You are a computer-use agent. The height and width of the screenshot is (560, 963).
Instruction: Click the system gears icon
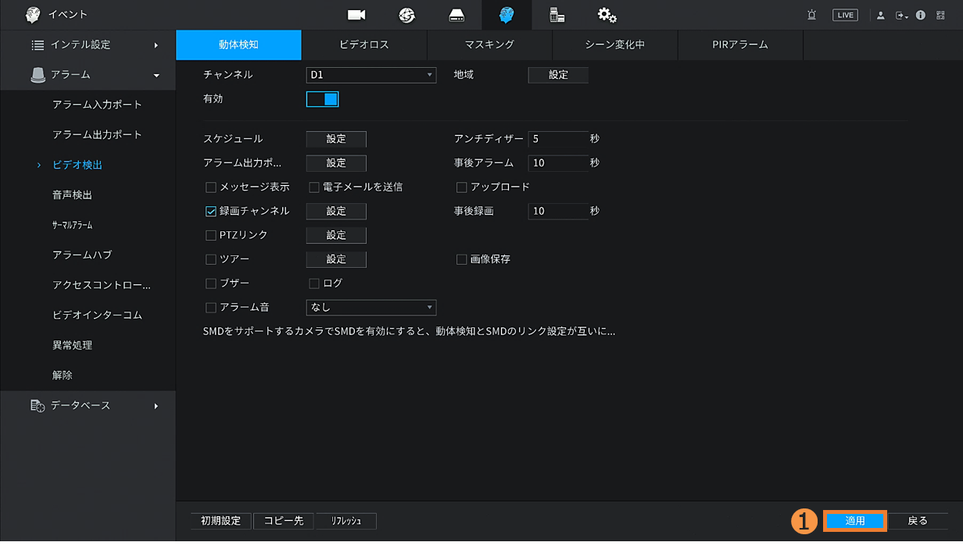coord(607,15)
